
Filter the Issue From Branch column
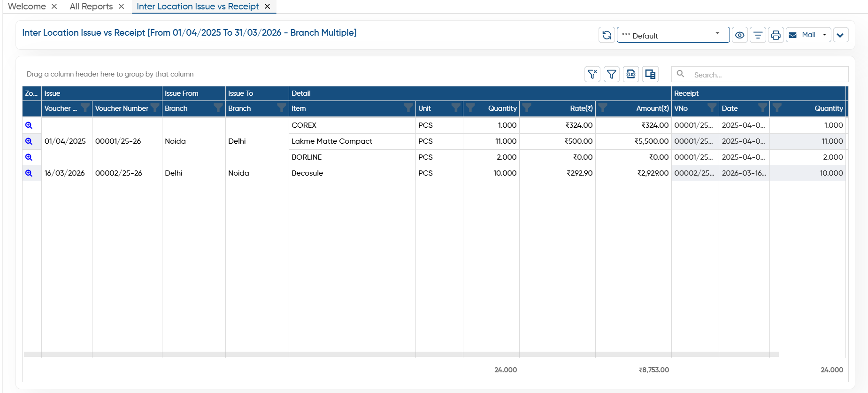(218, 108)
